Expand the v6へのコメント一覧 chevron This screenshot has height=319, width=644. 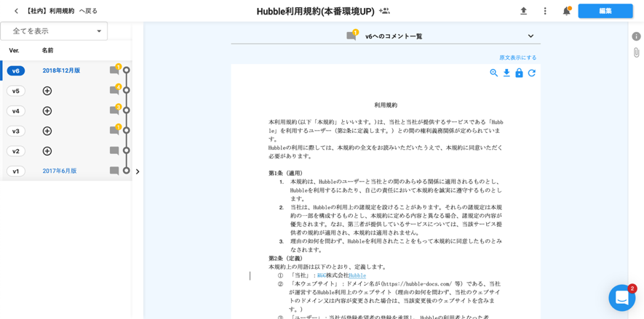(x=530, y=36)
